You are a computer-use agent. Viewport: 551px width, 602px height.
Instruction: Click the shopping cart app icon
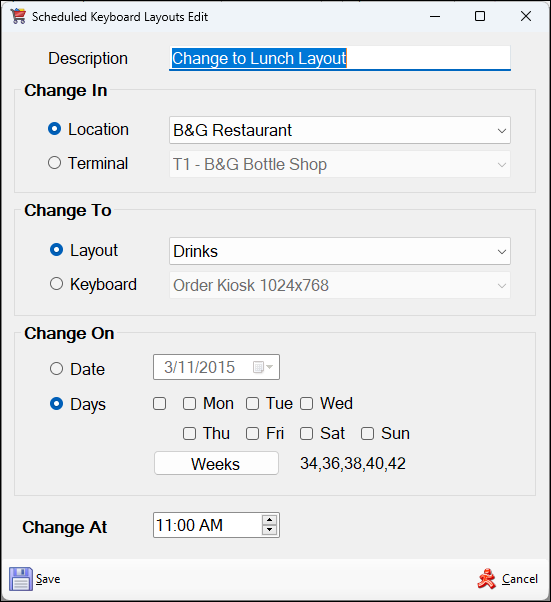point(18,17)
